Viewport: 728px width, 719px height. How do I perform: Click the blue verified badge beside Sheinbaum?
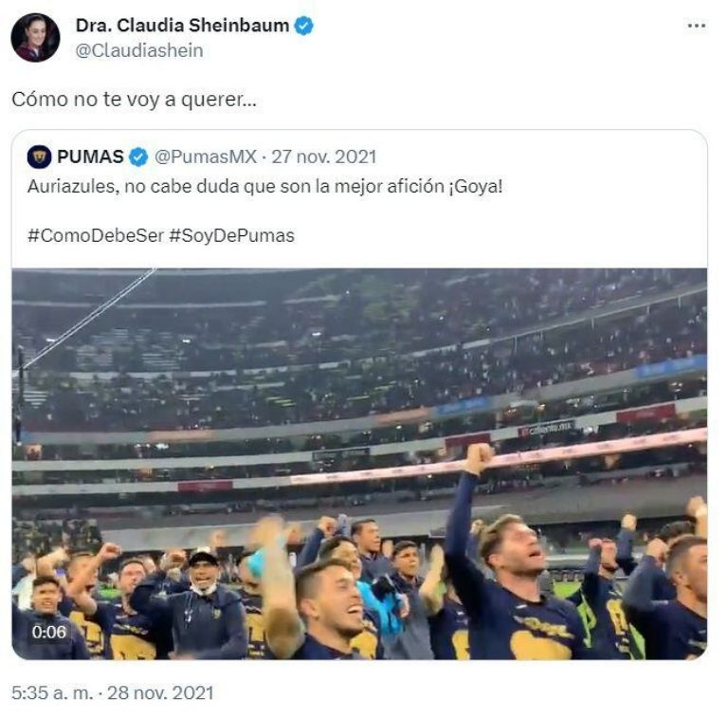(x=303, y=27)
